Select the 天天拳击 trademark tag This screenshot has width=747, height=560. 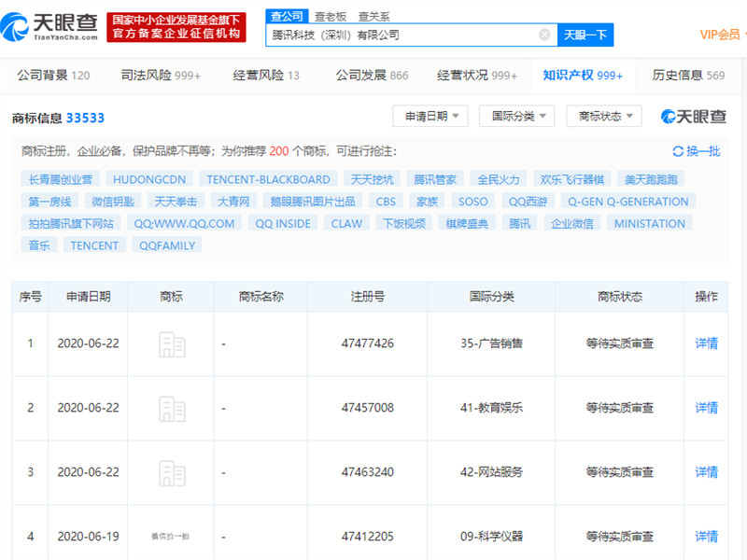point(176,202)
